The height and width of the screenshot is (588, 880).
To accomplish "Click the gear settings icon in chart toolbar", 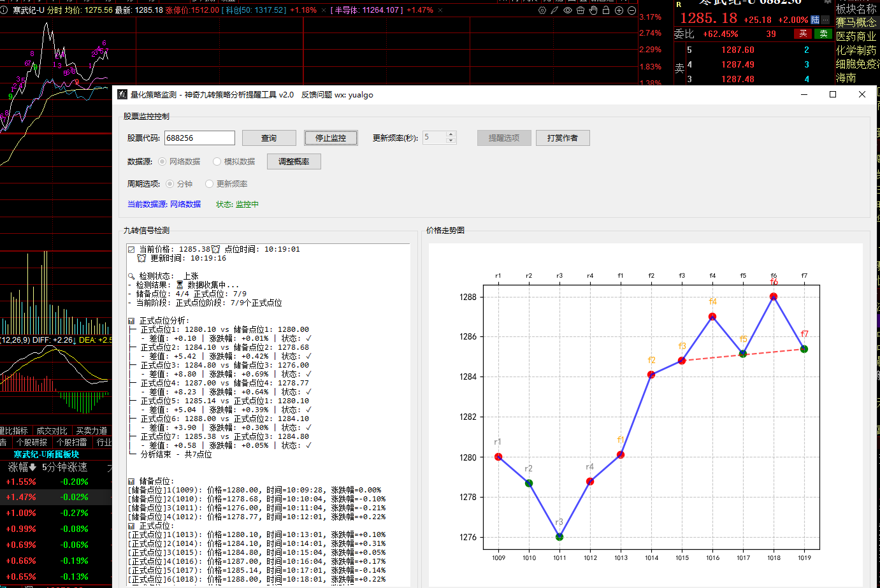I will click(542, 10).
